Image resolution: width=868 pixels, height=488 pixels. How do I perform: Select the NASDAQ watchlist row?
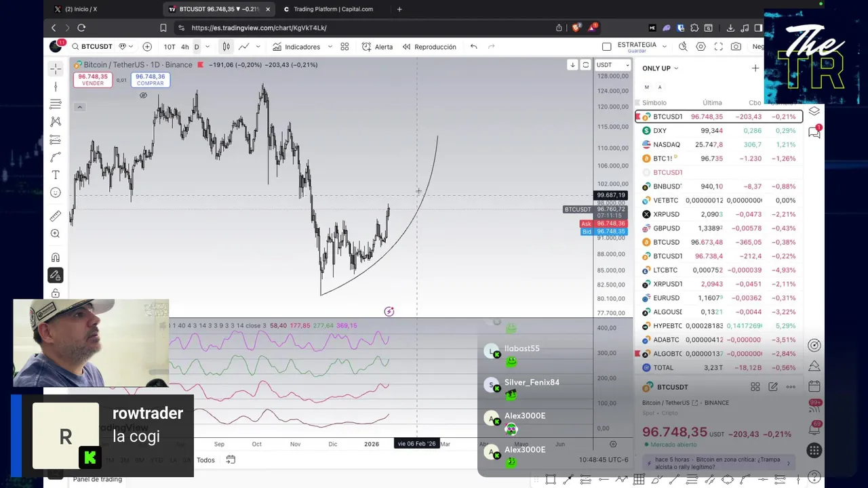[x=719, y=144]
